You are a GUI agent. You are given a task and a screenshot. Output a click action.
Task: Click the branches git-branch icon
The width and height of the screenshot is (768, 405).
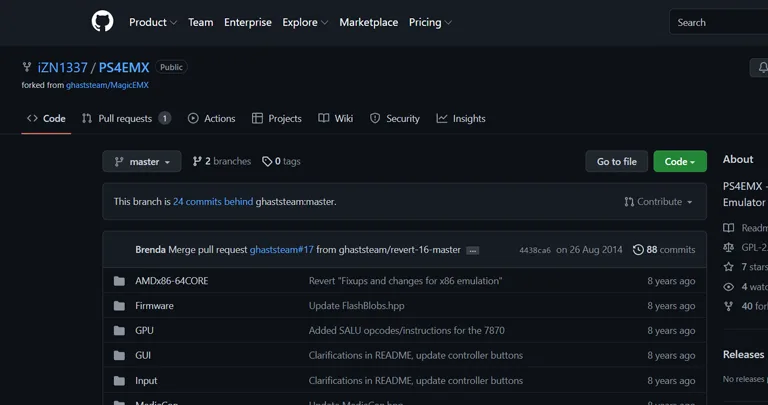(x=197, y=161)
